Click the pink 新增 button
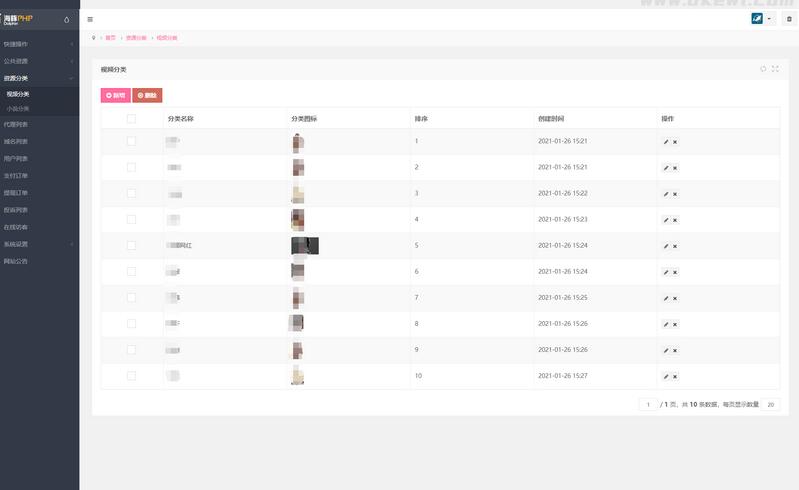The width and height of the screenshot is (799, 490). (115, 95)
